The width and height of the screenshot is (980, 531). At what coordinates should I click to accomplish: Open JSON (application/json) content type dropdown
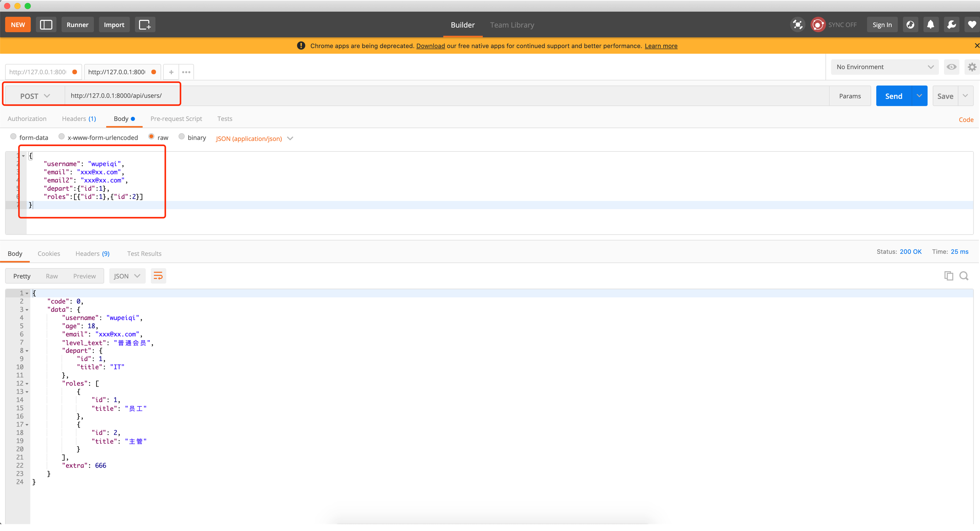point(254,139)
